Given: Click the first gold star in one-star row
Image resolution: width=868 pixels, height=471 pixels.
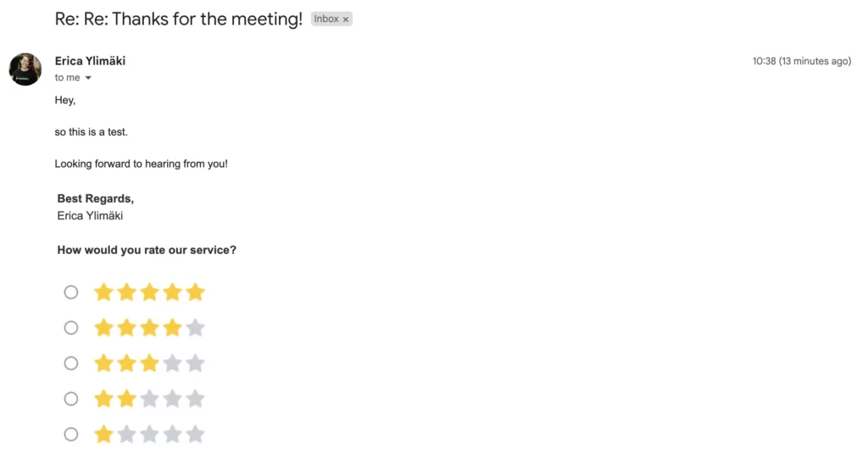Looking at the screenshot, I should pos(103,434).
